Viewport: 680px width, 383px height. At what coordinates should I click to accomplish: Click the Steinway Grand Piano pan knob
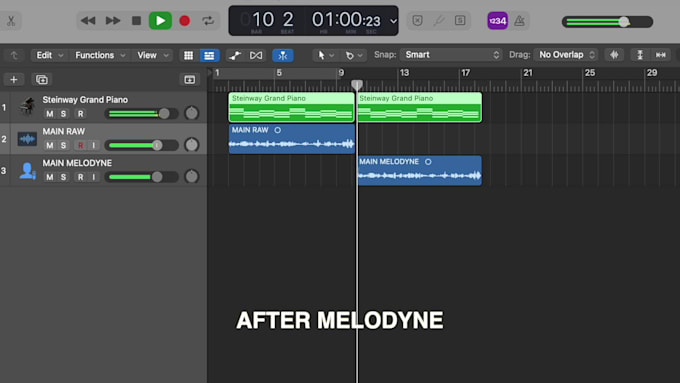click(x=191, y=113)
